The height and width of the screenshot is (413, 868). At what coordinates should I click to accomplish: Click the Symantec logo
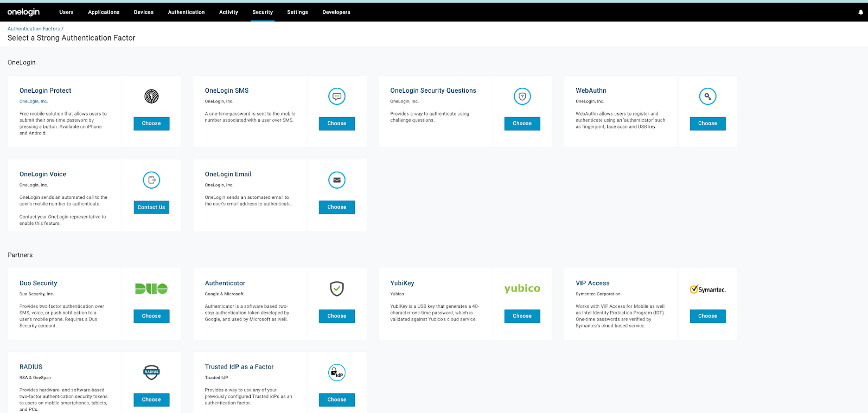pyautogui.click(x=708, y=289)
